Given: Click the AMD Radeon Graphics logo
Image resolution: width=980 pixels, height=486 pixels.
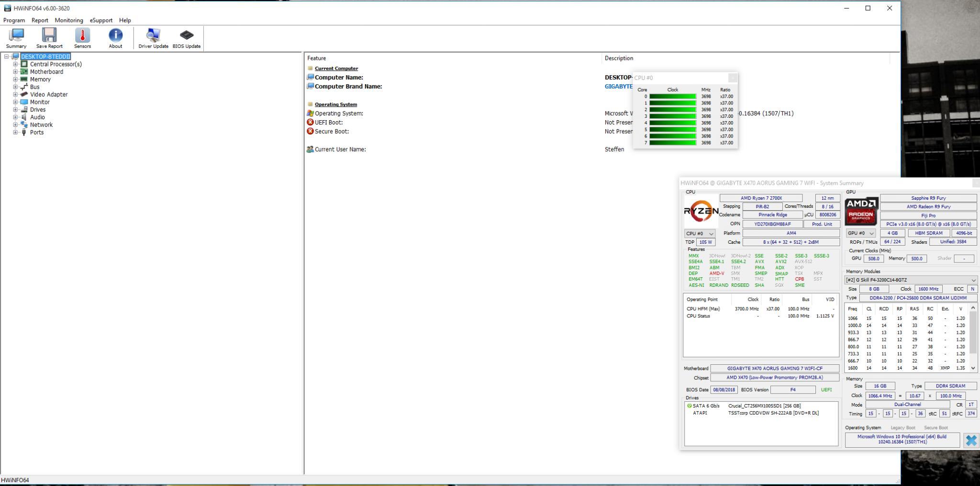Looking at the screenshot, I should pos(862,211).
